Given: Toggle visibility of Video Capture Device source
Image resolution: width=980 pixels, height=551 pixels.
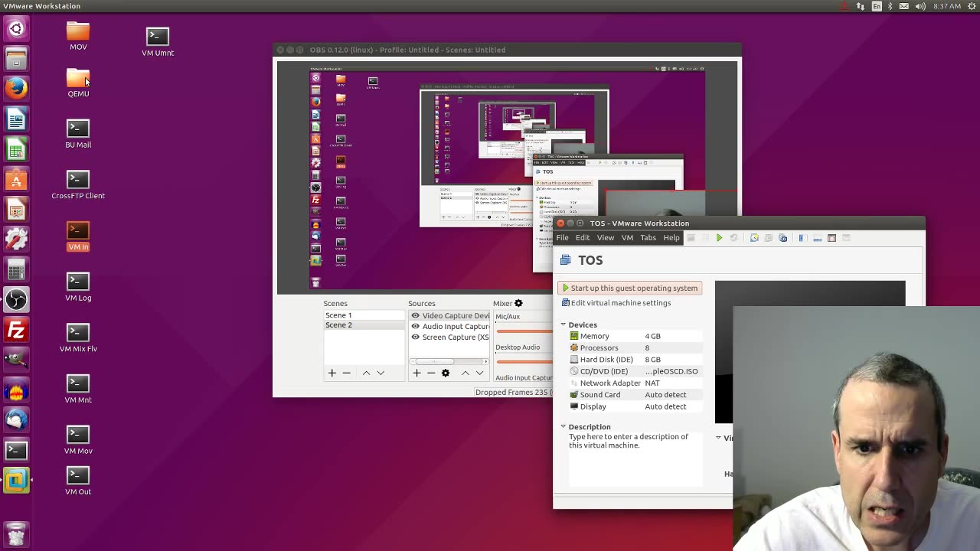Looking at the screenshot, I should click(x=415, y=315).
